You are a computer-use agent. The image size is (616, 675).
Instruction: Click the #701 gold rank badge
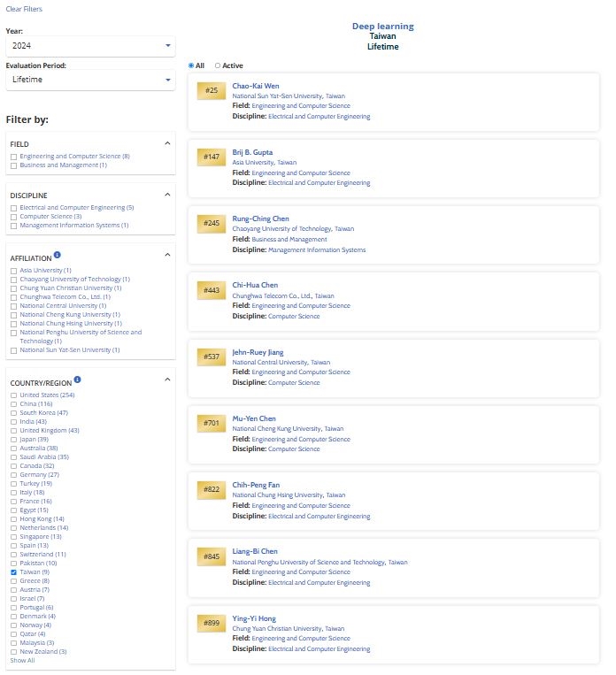[x=212, y=423]
